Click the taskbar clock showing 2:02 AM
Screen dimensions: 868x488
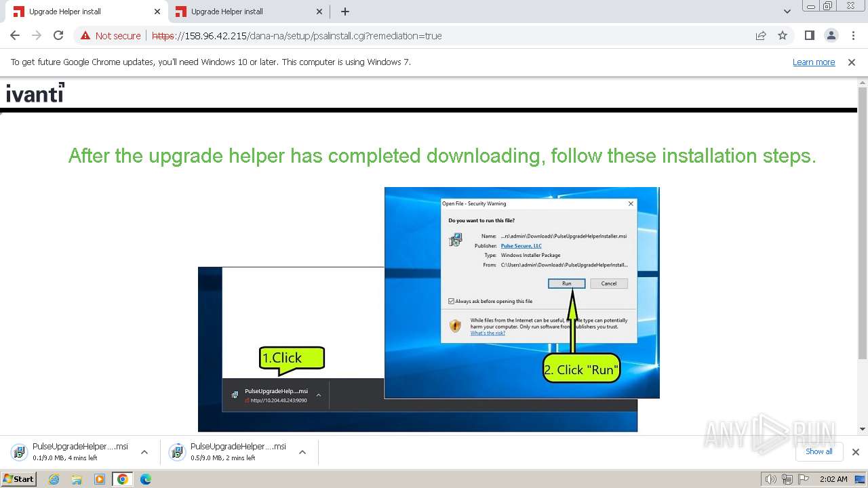coord(833,479)
